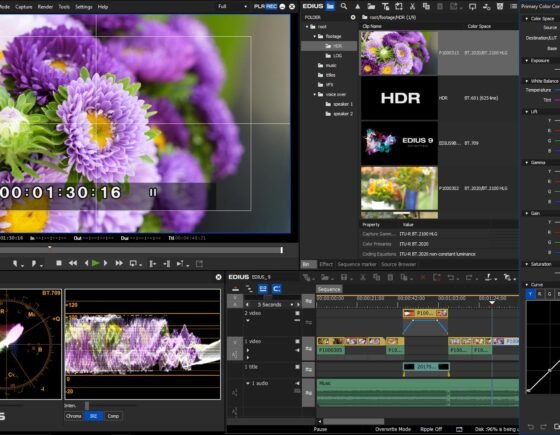The width and height of the screenshot is (560, 435).
Task: Open the Settings menu
Action: [x=84, y=7]
